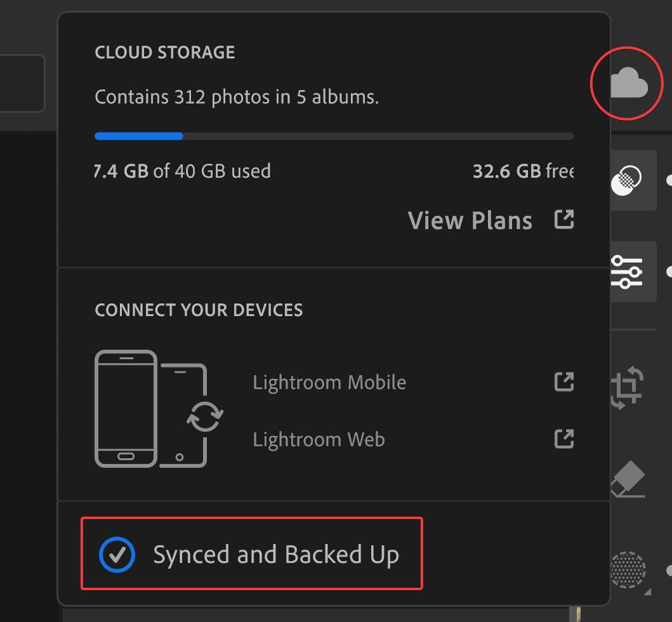The height and width of the screenshot is (622, 672).
Task: Launch Lightroom Web
Action: pyautogui.click(x=319, y=439)
